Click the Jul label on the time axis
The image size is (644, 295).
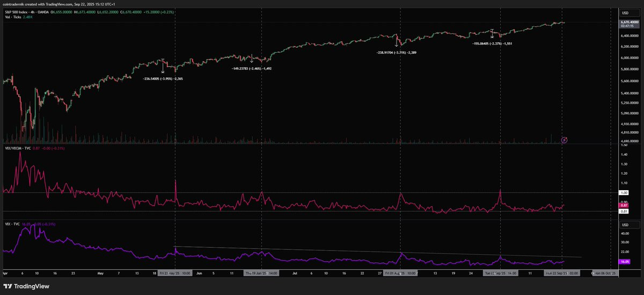point(295,273)
